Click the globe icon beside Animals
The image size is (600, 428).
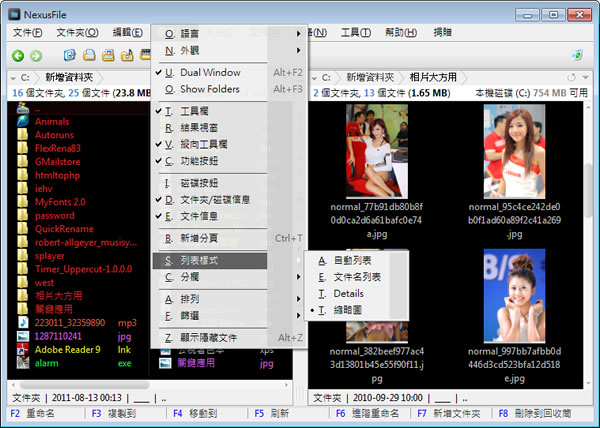23,121
